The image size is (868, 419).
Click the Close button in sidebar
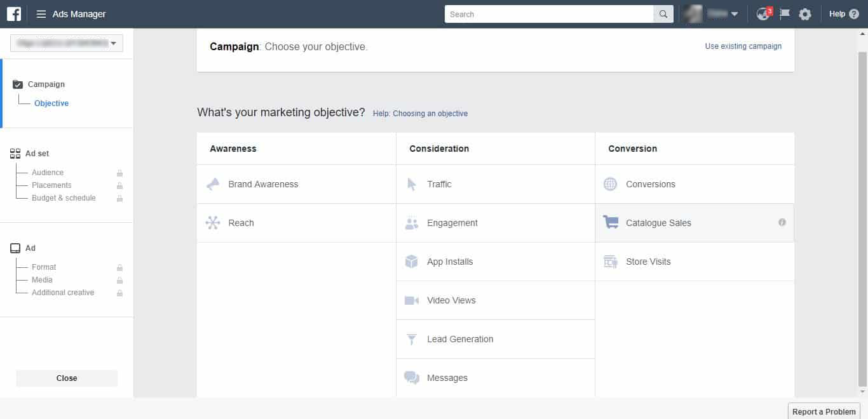point(67,378)
